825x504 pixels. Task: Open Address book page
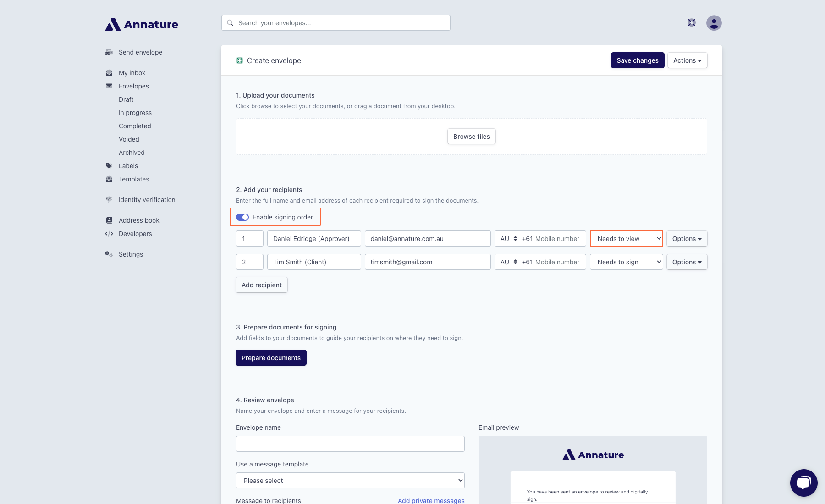139,220
